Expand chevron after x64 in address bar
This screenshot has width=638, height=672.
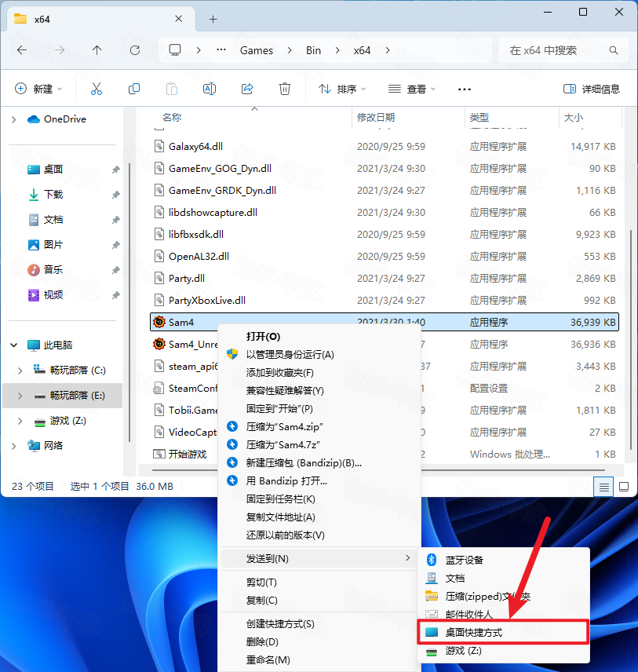tap(388, 50)
